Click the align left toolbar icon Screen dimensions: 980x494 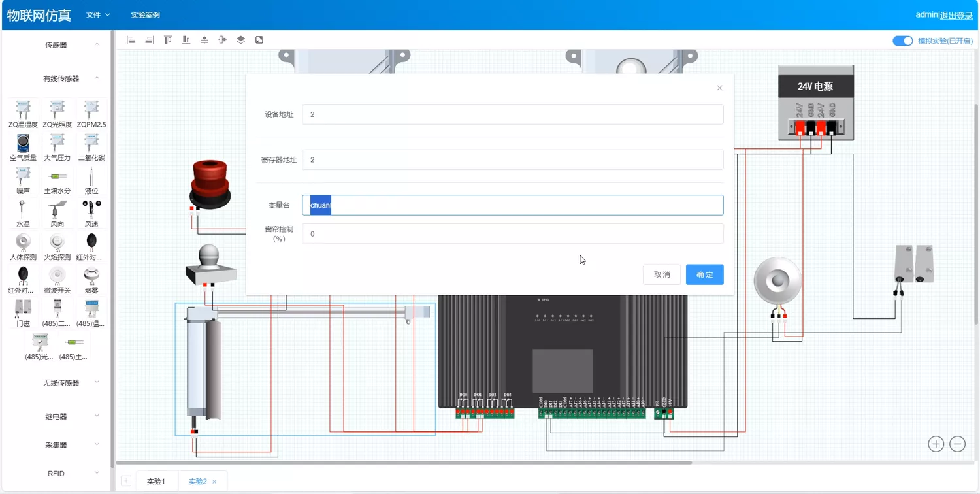[x=131, y=40]
